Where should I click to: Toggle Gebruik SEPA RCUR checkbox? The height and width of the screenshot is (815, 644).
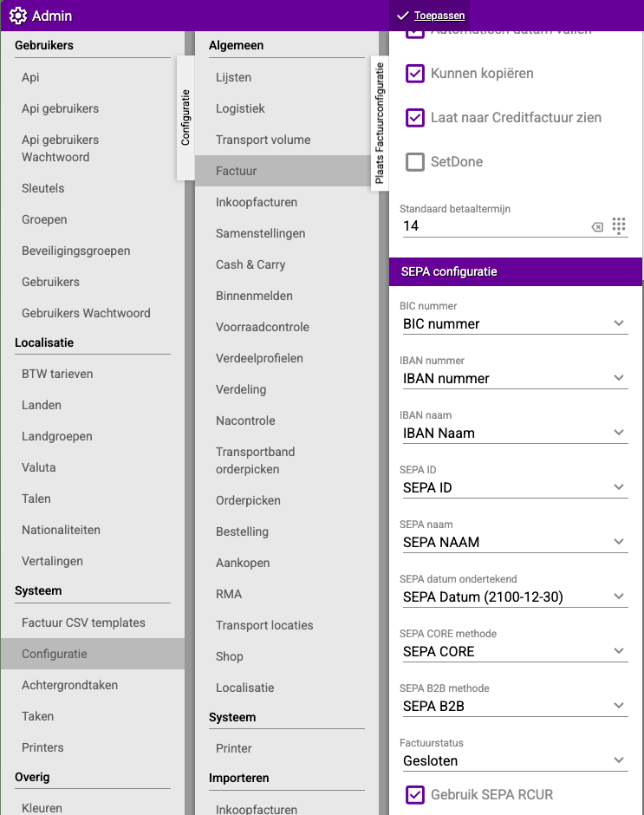click(415, 795)
